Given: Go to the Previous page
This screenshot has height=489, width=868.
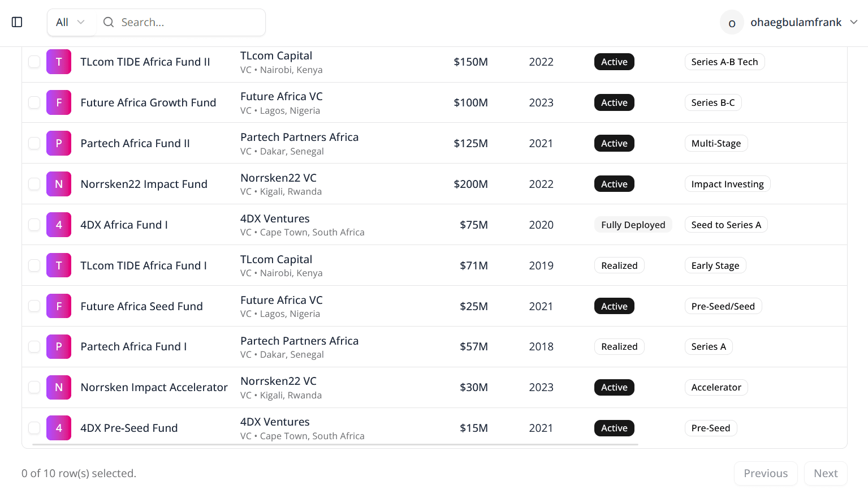Looking at the screenshot, I should tap(765, 473).
